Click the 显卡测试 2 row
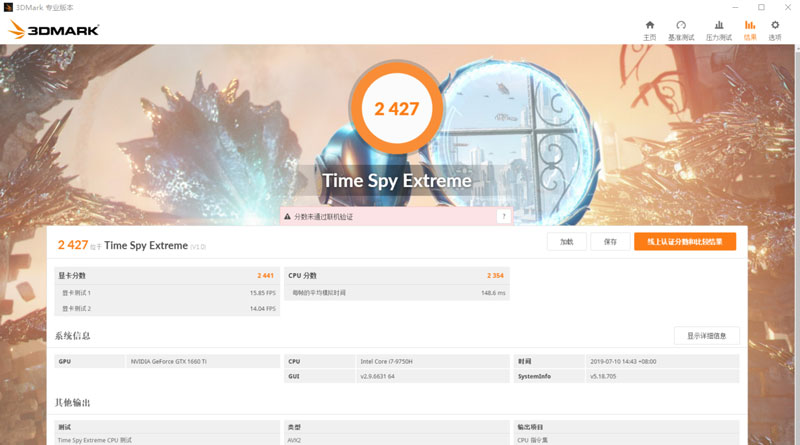Screen dimensions: 800x445 click(x=167, y=309)
